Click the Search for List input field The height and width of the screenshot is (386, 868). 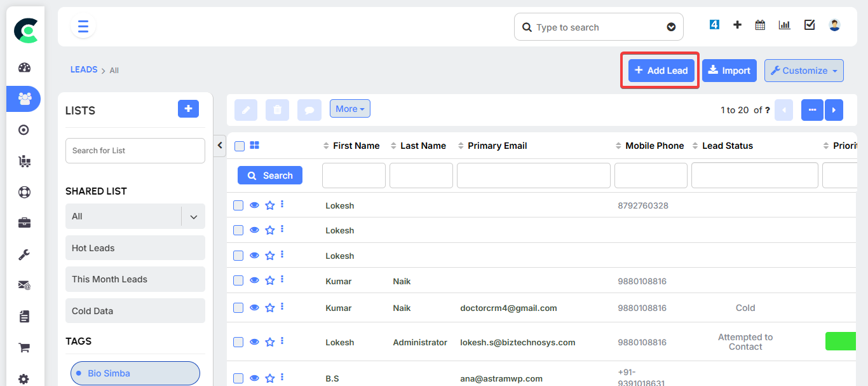[135, 151]
